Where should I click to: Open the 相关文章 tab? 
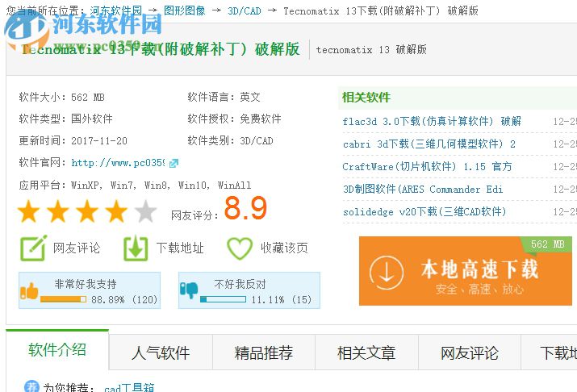click(366, 352)
